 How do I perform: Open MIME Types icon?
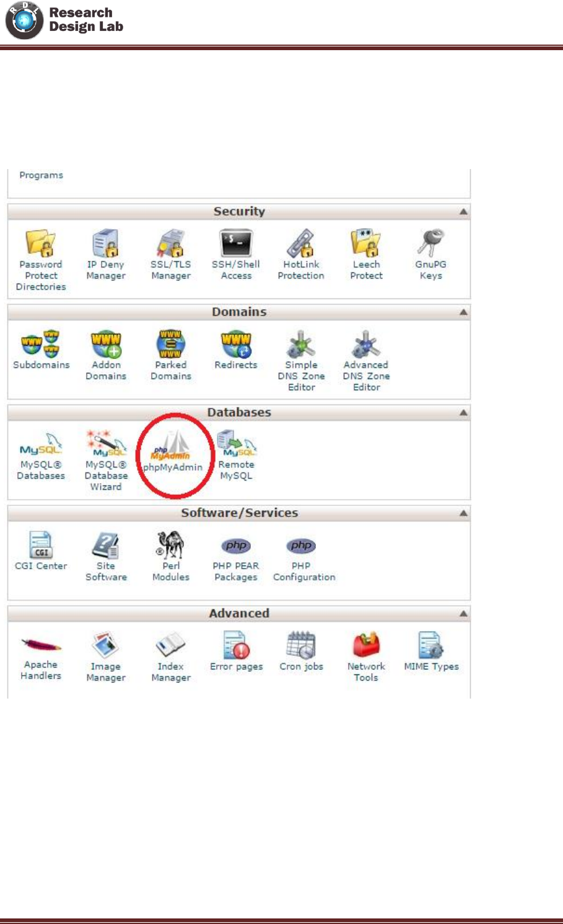click(431, 645)
